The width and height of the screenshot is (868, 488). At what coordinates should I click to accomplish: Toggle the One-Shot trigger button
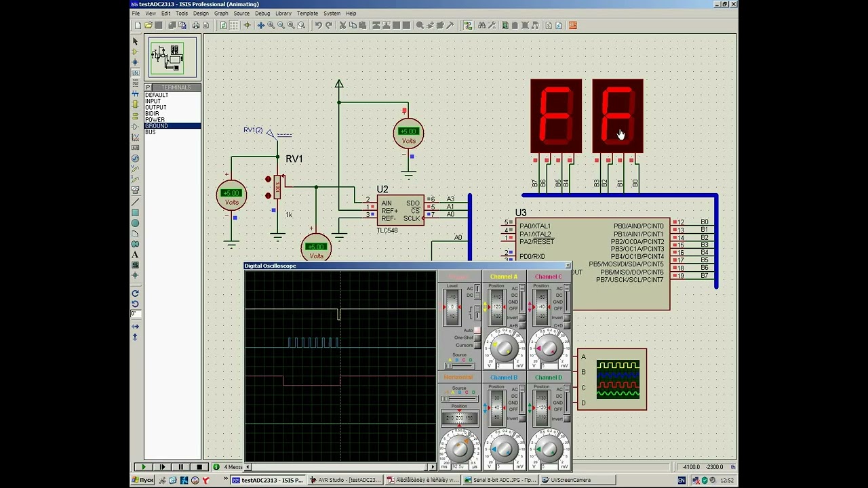pos(477,338)
